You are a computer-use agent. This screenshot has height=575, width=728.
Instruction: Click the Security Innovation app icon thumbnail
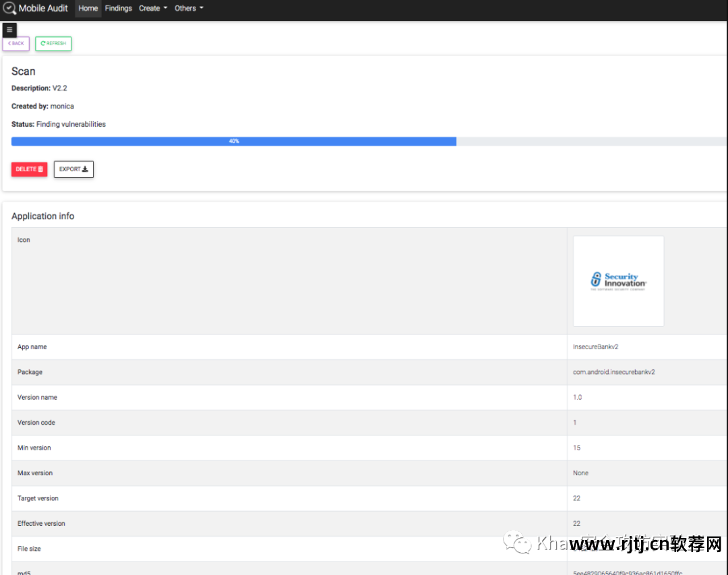[x=618, y=281]
